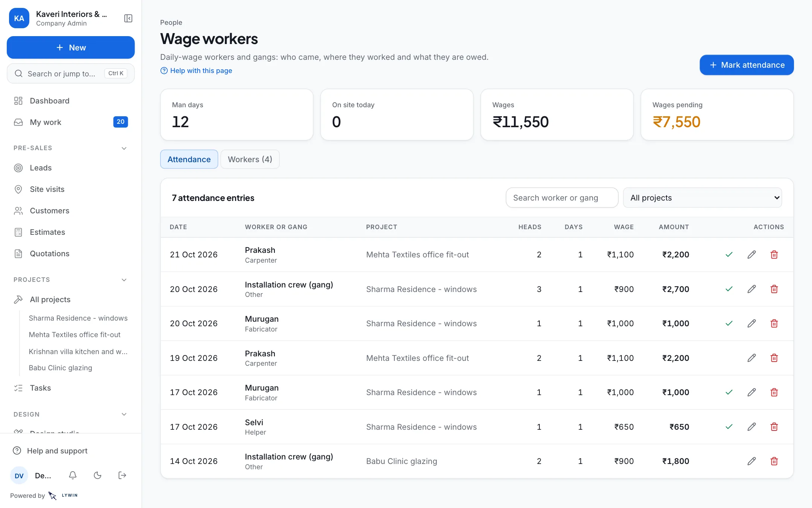Delete Prakash 19 Oct 2026 entry
Viewport: 812px width, 508px height.
click(x=774, y=358)
